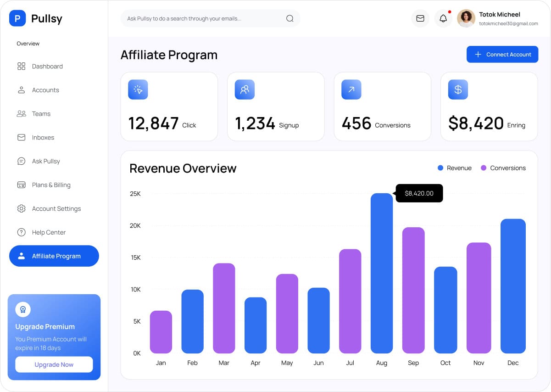Click the 1,234 Signup stat value
The width and height of the screenshot is (551, 392).
coord(255,123)
